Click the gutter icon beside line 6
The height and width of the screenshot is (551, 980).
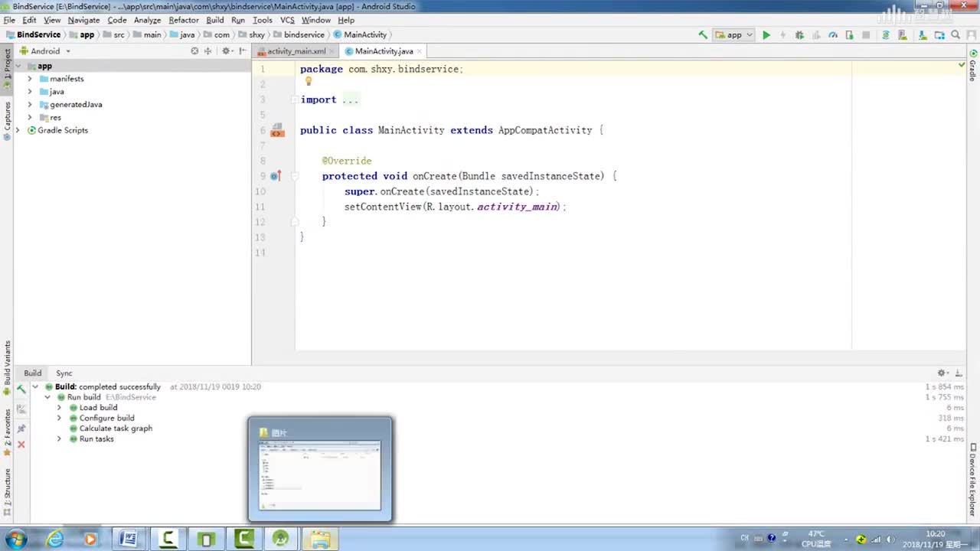click(277, 131)
